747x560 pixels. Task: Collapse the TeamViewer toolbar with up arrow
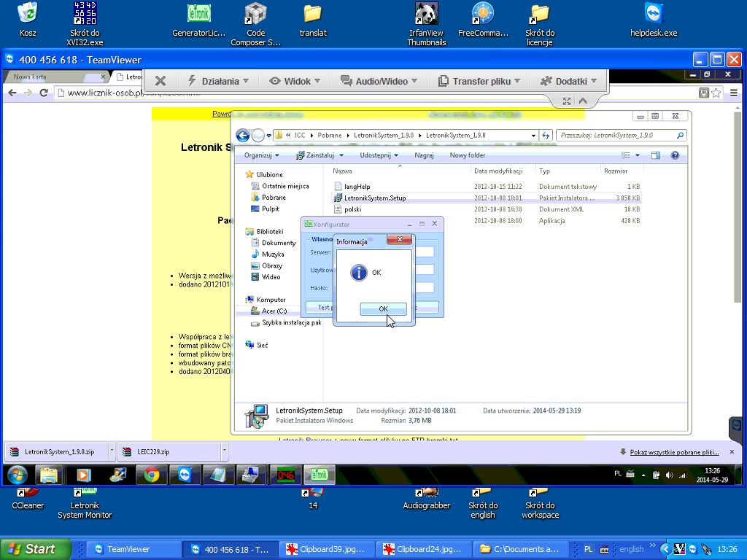click(x=583, y=101)
